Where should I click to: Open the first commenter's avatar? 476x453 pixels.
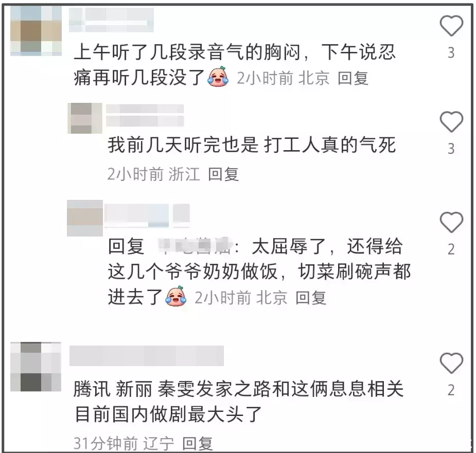pyautogui.click(x=36, y=31)
